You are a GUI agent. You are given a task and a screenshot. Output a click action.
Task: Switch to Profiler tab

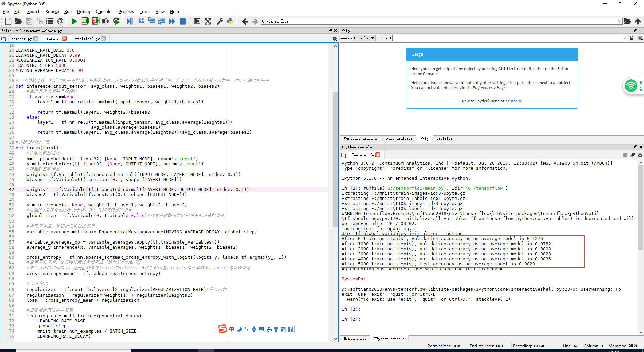coord(444,138)
